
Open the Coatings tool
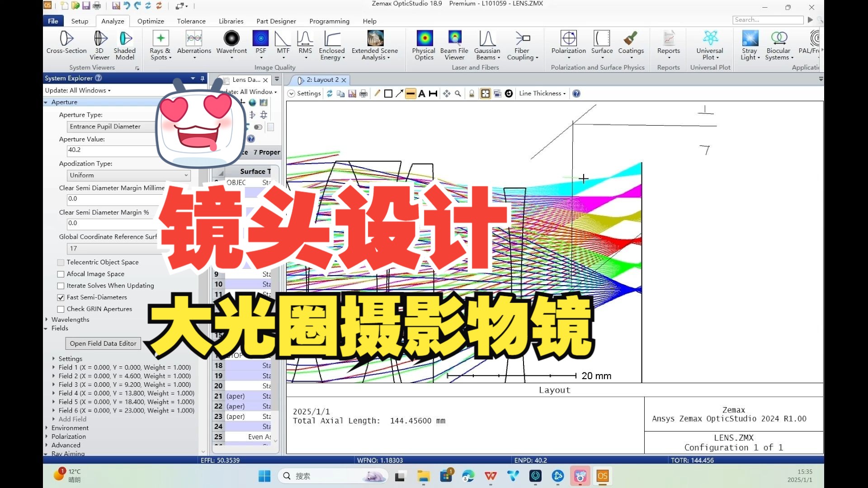pyautogui.click(x=631, y=44)
